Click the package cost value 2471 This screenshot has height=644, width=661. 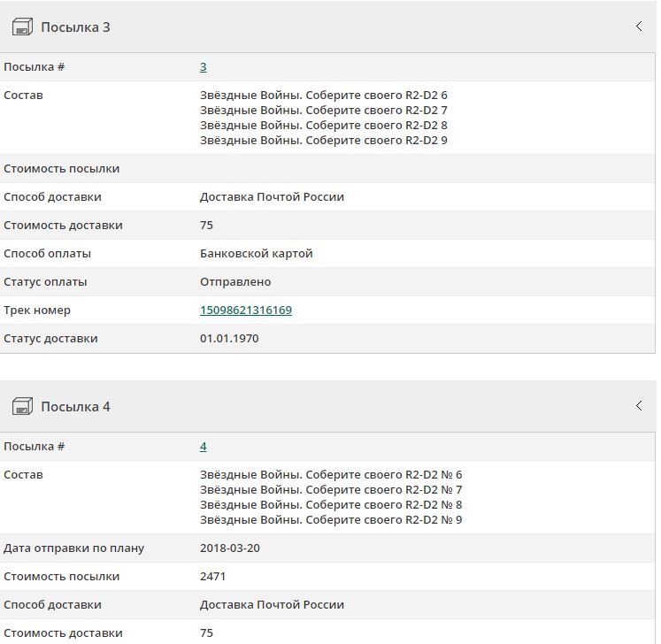pyautogui.click(x=213, y=577)
